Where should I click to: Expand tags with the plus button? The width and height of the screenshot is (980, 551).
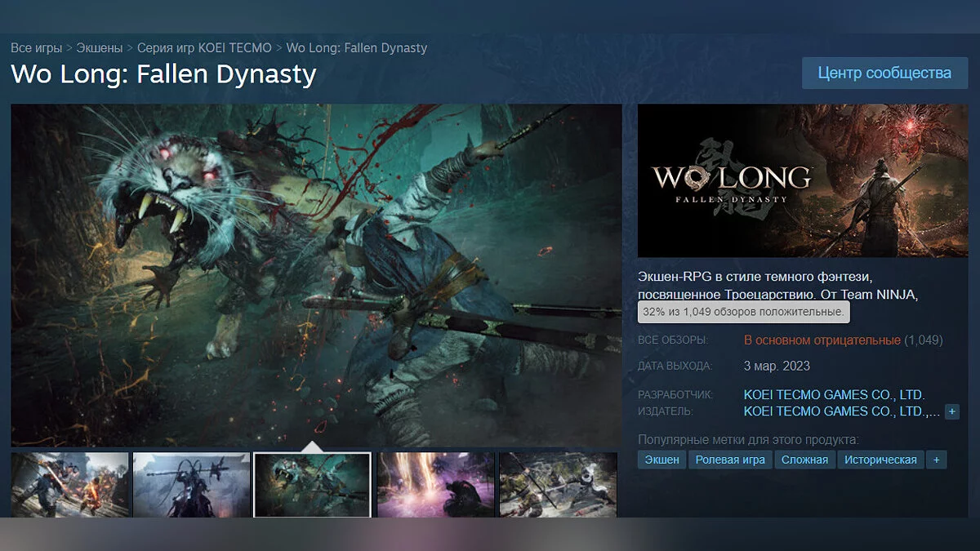point(936,460)
